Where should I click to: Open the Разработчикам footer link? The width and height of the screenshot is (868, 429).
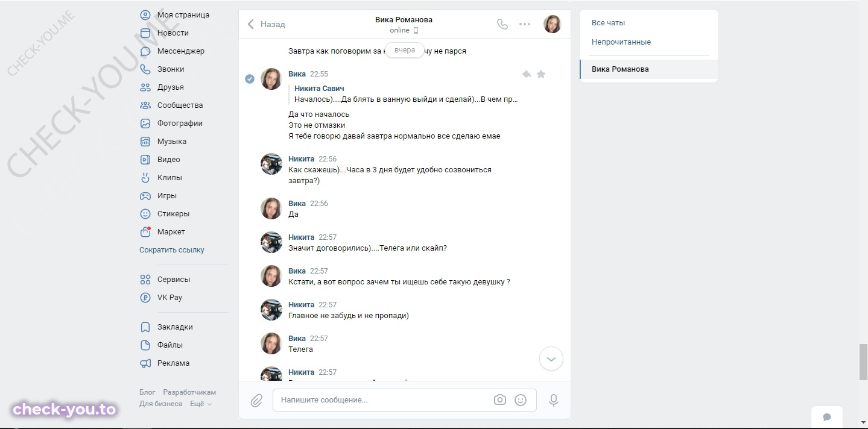(x=189, y=392)
